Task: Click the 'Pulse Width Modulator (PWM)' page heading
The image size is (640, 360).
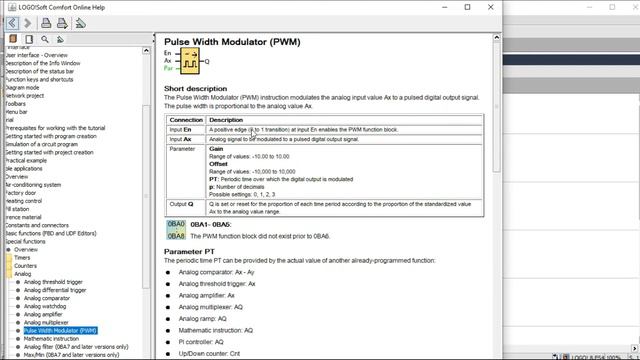Action: pyautogui.click(x=232, y=42)
